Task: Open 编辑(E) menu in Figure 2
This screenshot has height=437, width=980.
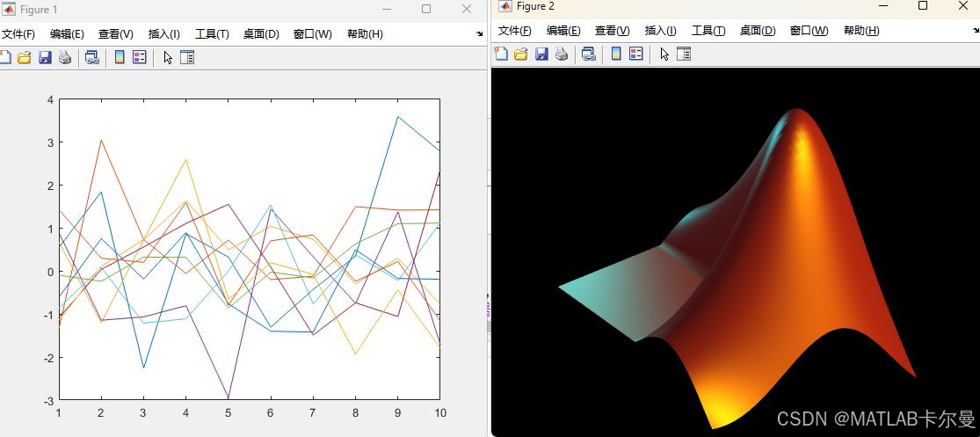Action: 563,31
